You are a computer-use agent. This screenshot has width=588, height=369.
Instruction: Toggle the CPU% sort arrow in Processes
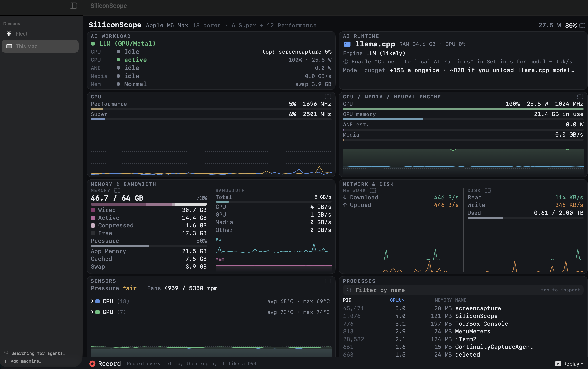pyautogui.click(x=404, y=300)
